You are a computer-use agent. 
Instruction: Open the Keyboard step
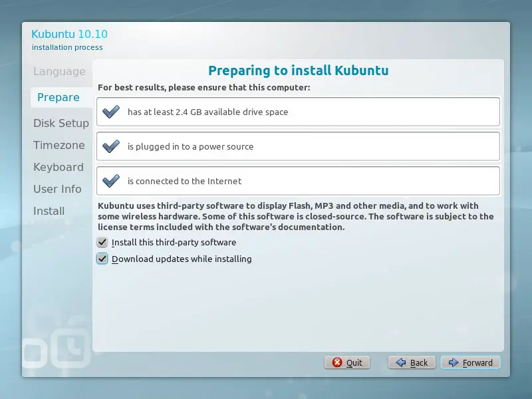[59, 168]
